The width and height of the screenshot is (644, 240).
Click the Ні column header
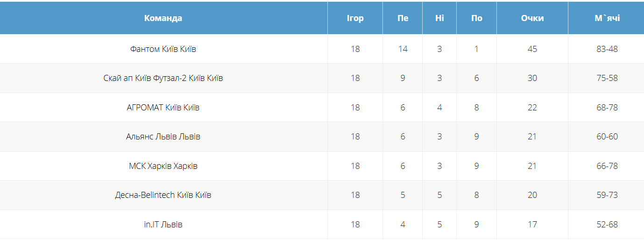click(x=439, y=18)
